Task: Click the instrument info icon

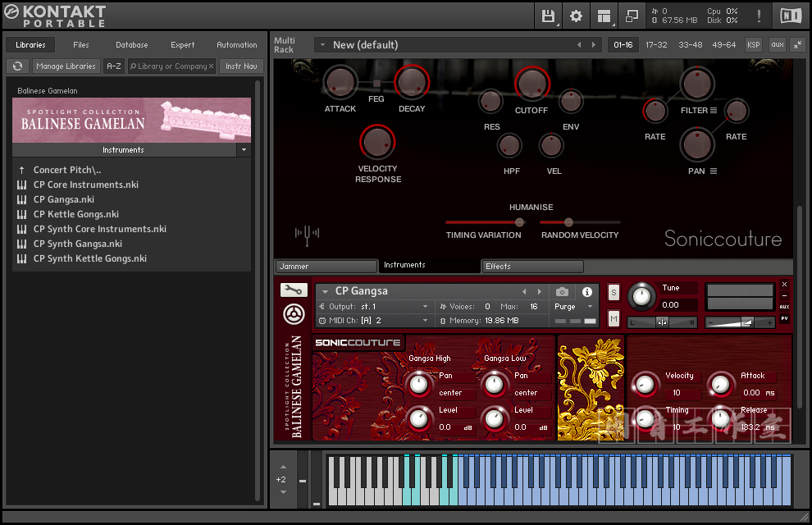Action: [587, 292]
